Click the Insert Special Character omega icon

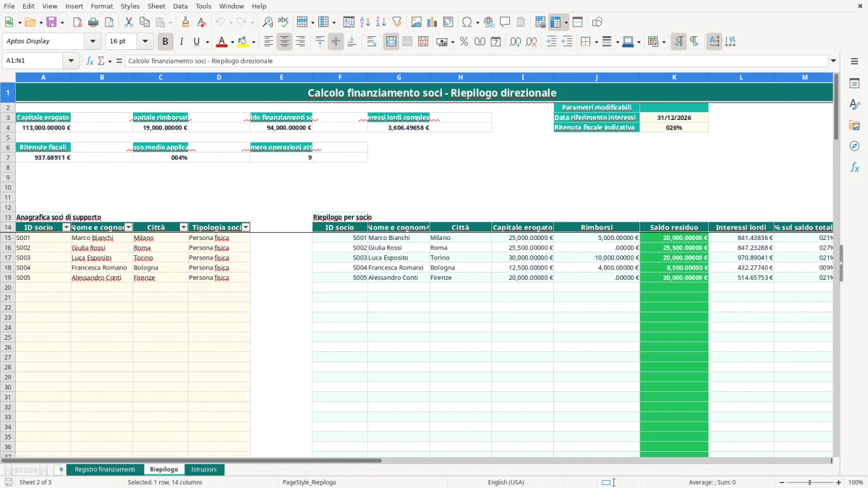coord(467,22)
